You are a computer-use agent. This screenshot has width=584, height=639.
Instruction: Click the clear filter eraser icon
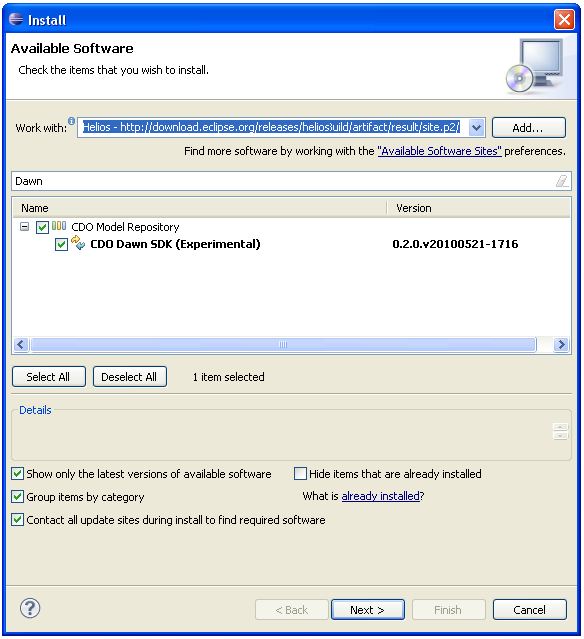(x=562, y=181)
